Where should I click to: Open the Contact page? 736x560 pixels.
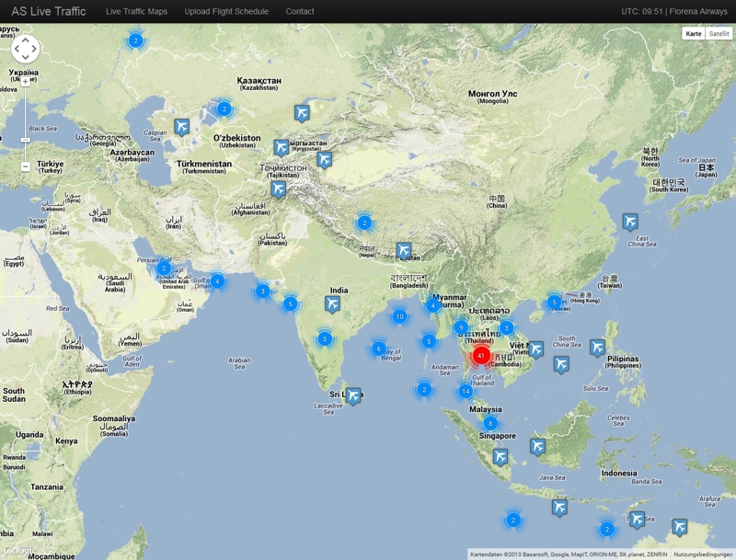300,11
